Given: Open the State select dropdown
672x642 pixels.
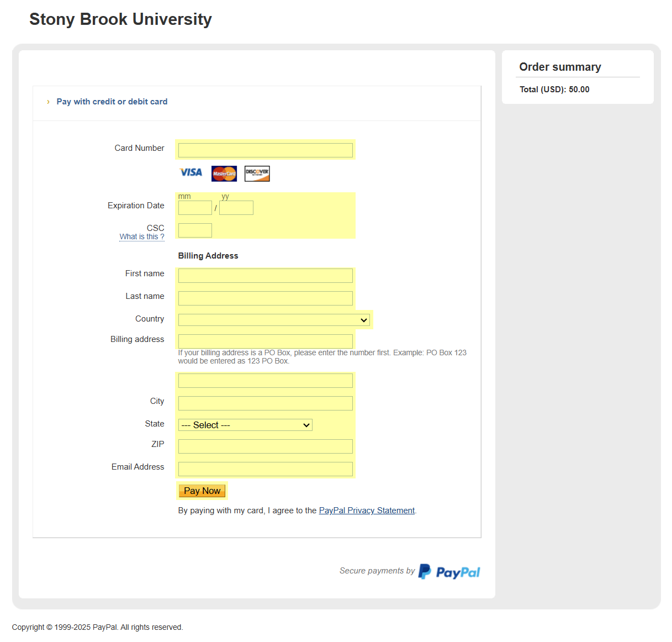Looking at the screenshot, I should [x=245, y=425].
